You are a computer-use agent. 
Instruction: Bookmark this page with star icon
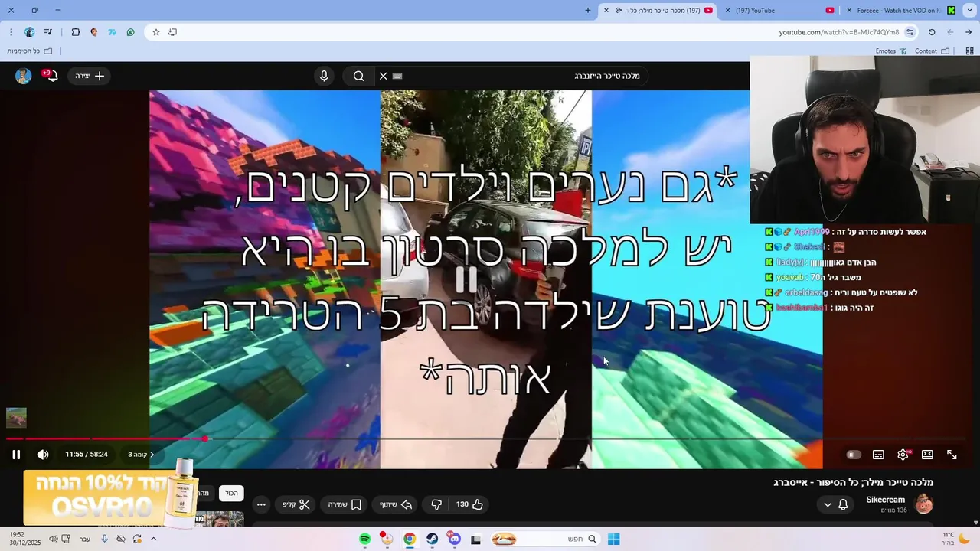tap(155, 32)
